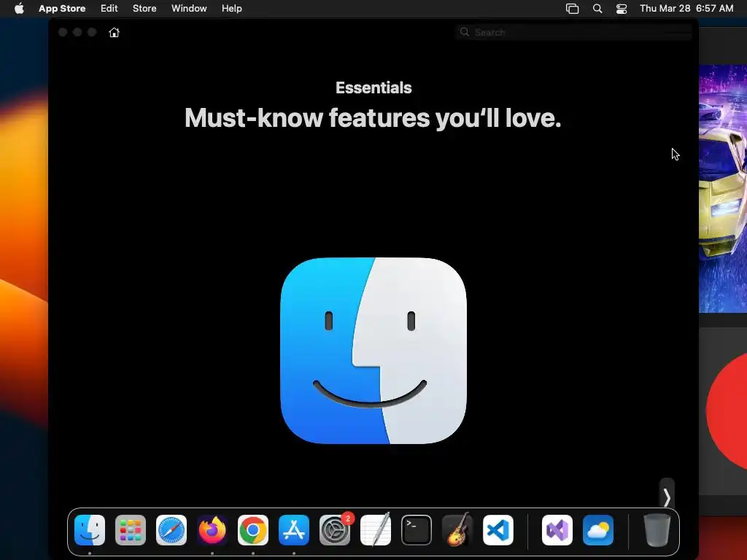The width and height of the screenshot is (747, 560).
Task: Open the Trash in the Dock
Action: pyautogui.click(x=657, y=530)
